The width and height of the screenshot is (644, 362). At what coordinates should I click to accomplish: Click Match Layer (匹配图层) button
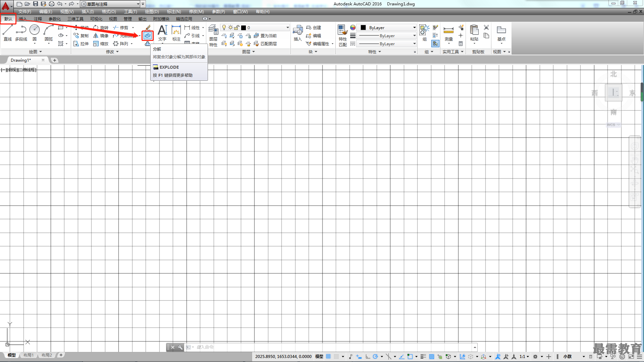pos(265,44)
